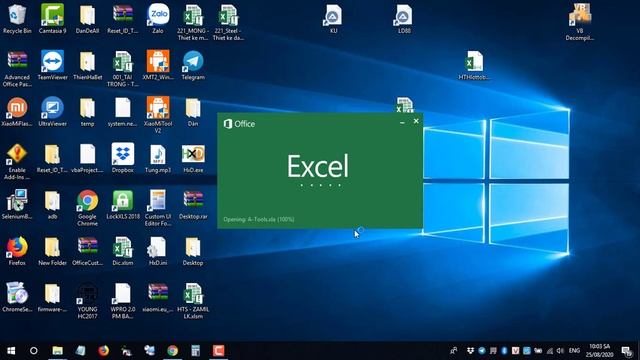Image resolution: width=640 pixels, height=360 pixels.
Task: Select HTS - ZAMIL LK.xlsm file
Action: tap(193, 301)
